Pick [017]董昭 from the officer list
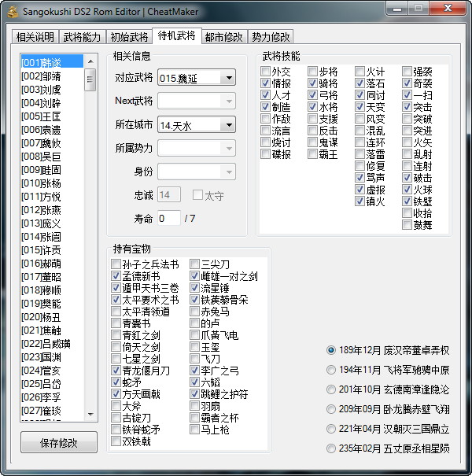 tap(42, 276)
